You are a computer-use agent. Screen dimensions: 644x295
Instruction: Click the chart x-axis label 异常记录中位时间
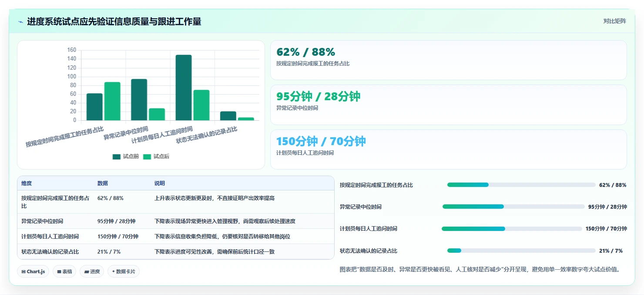(x=126, y=133)
